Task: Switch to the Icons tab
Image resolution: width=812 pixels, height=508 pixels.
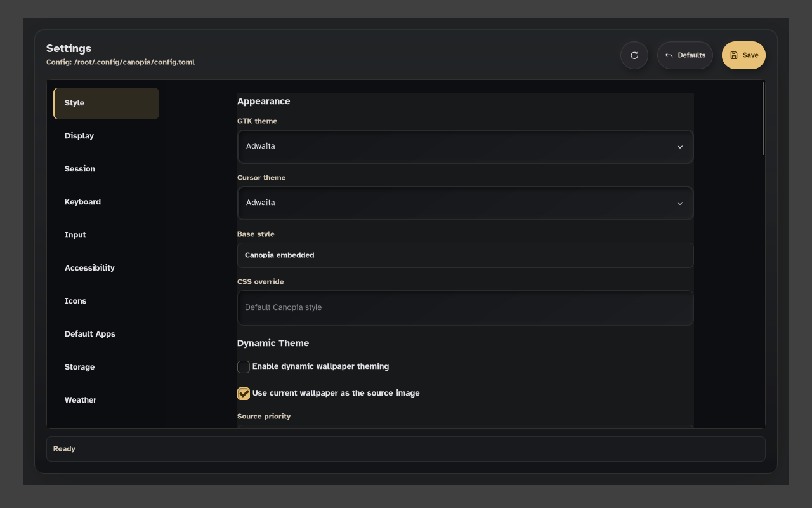Action: click(106, 301)
